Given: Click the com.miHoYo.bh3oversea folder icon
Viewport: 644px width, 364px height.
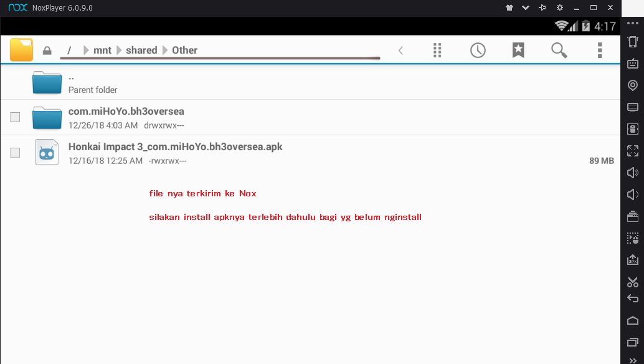Looking at the screenshot, I should (47, 118).
